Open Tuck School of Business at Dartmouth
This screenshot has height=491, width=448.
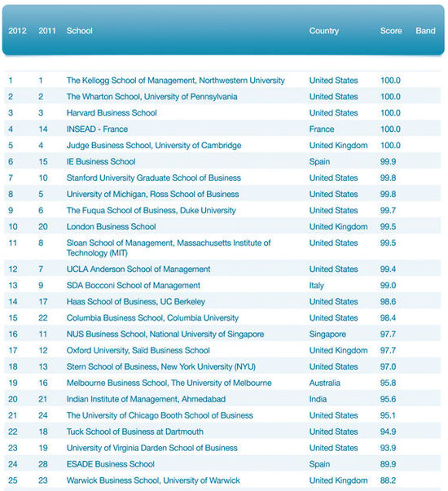[134, 432]
